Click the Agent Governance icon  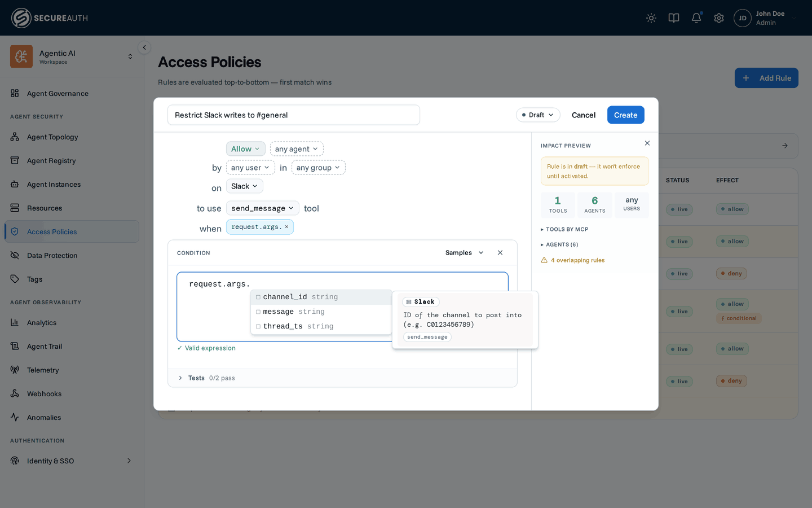coord(15,93)
